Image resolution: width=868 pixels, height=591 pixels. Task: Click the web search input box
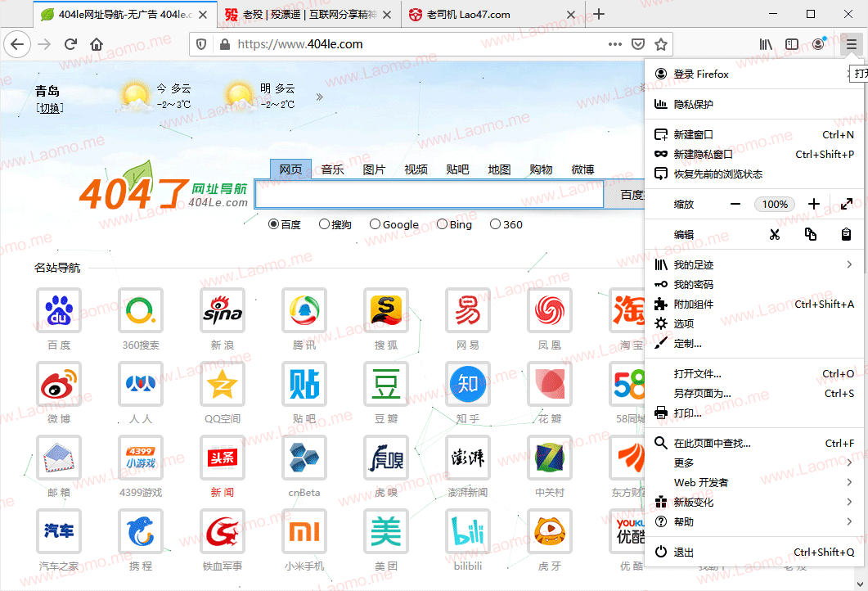click(x=429, y=195)
